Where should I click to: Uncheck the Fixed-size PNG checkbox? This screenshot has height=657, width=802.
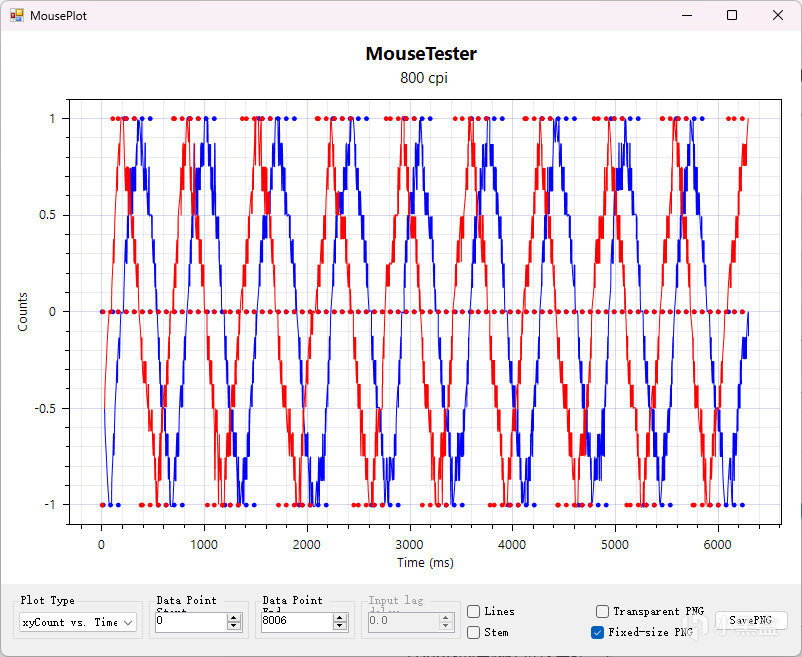[x=597, y=632]
